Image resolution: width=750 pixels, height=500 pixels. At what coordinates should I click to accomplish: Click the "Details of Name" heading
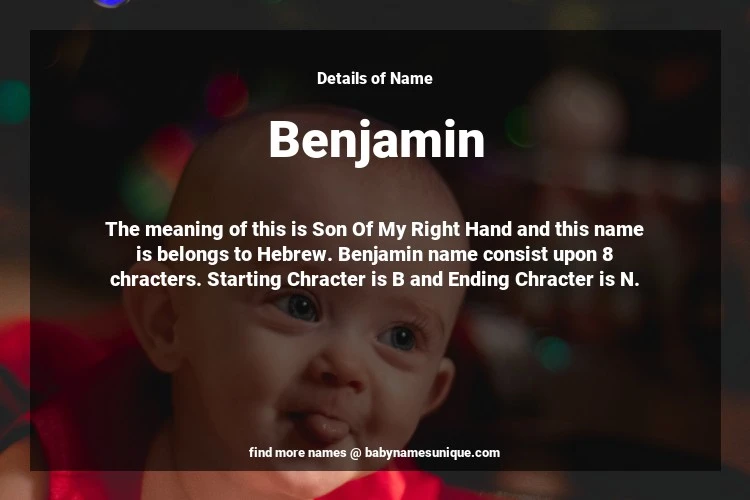click(375, 78)
